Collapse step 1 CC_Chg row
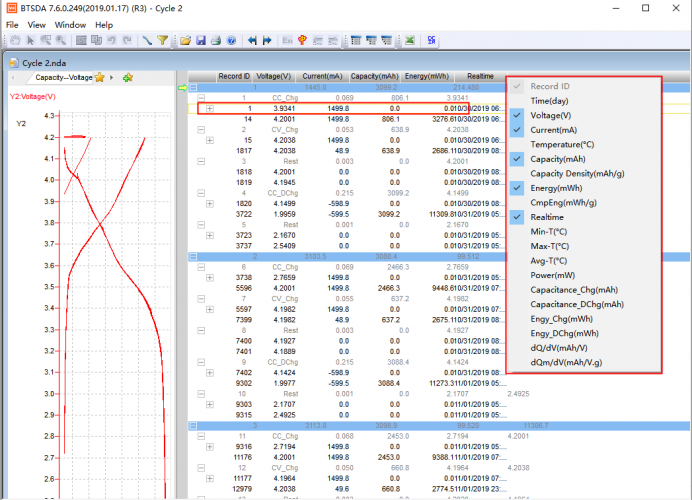692x500 pixels. 201,98
